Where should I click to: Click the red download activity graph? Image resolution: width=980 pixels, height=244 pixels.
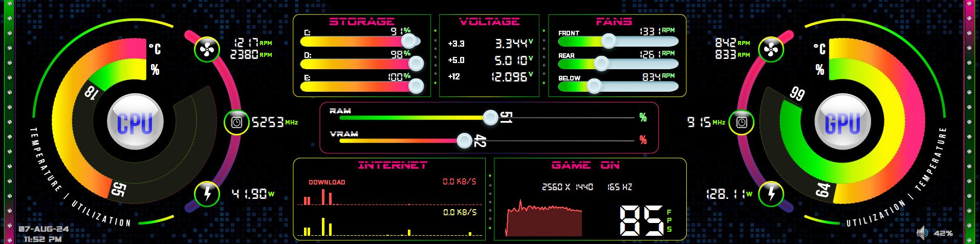point(390,197)
